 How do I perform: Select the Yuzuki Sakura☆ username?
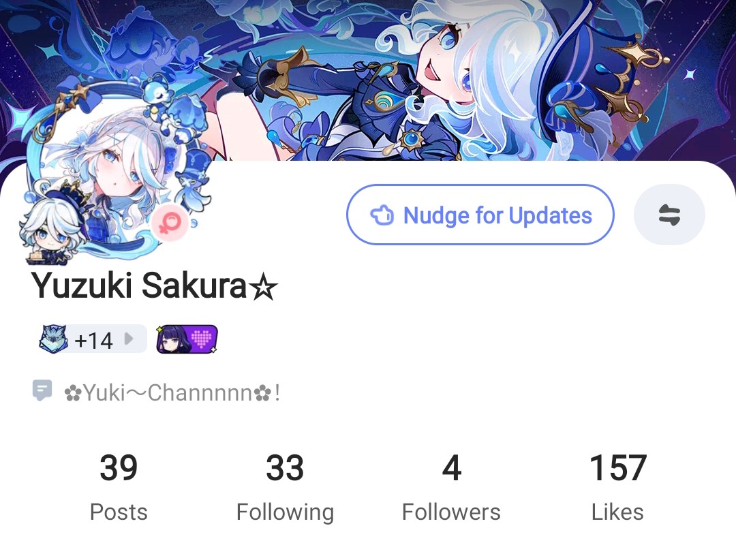(x=154, y=285)
